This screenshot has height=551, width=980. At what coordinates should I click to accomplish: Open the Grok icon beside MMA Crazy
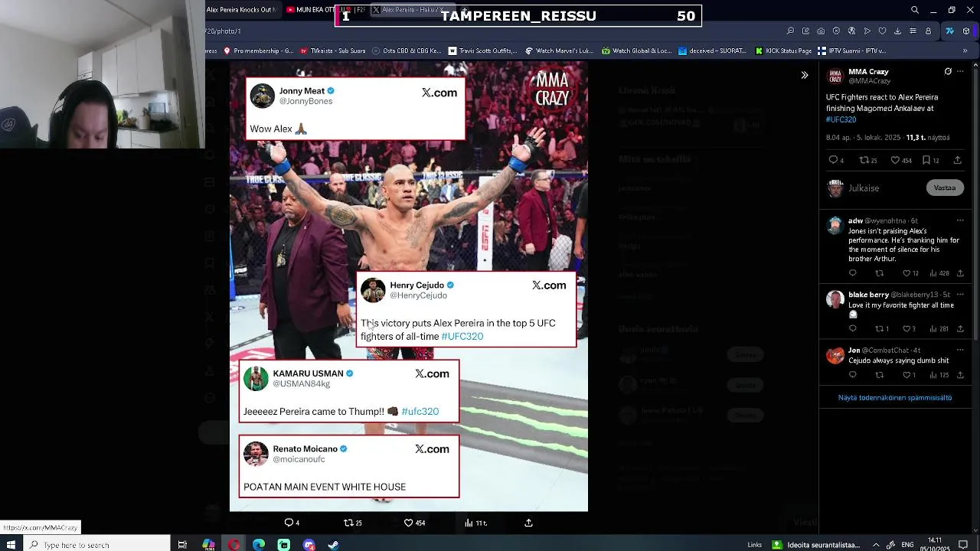coord(948,71)
